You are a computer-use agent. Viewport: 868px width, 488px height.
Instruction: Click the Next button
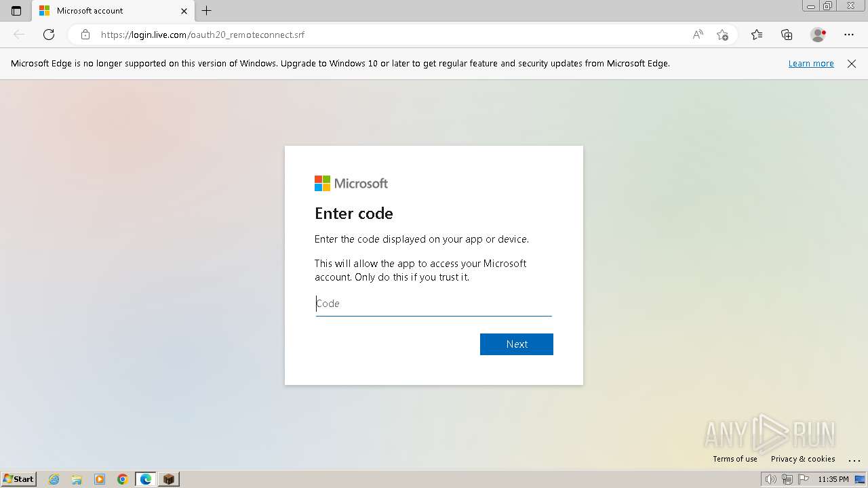[x=517, y=344]
